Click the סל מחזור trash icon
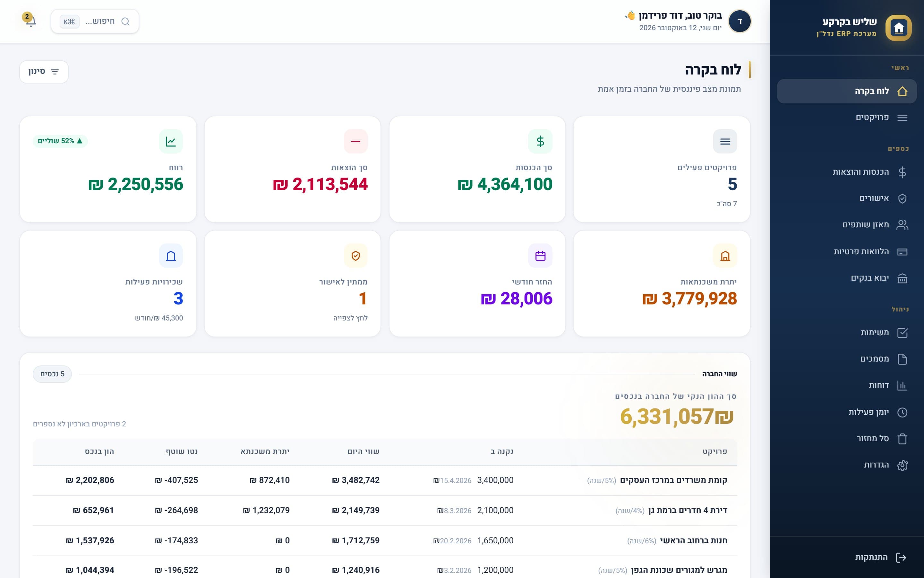924x578 pixels. pyautogui.click(x=902, y=438)
